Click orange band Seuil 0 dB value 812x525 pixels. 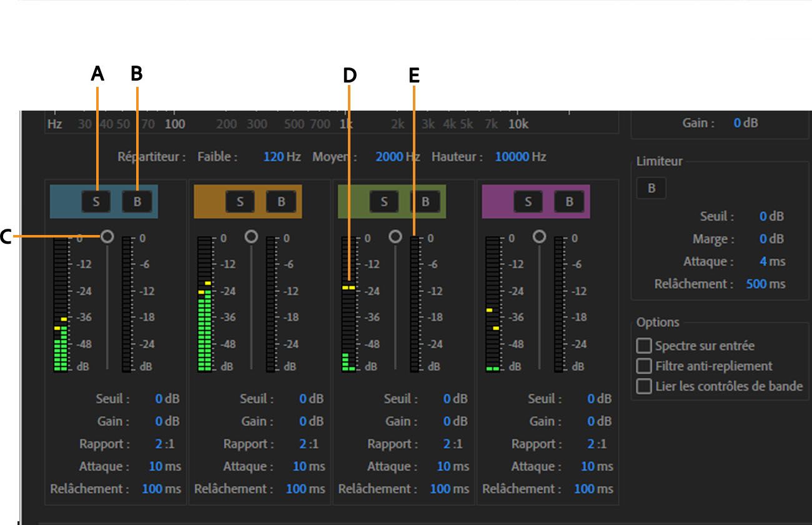point(311,399)
